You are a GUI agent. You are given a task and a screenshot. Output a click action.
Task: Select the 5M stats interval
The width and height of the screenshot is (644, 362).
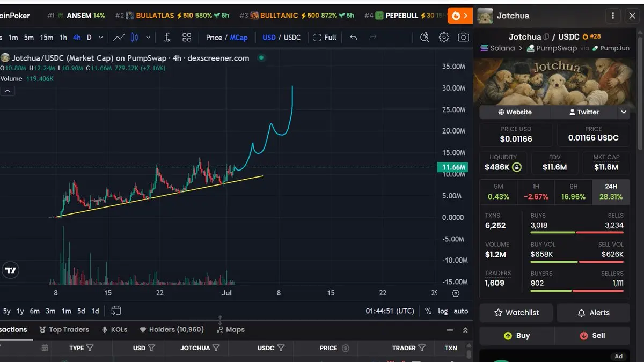[x=498, y=192]
